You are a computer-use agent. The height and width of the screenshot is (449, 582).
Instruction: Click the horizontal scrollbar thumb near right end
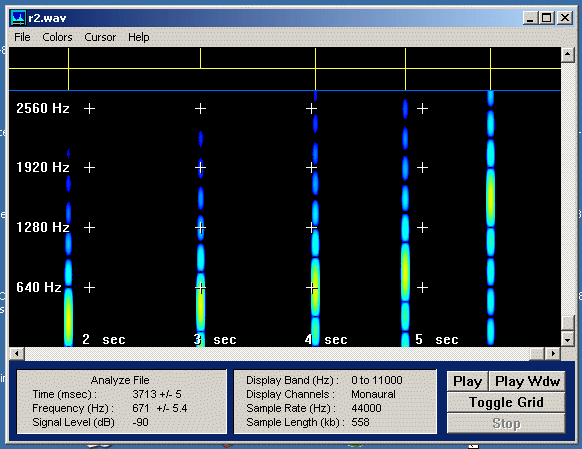click(537, 354)
